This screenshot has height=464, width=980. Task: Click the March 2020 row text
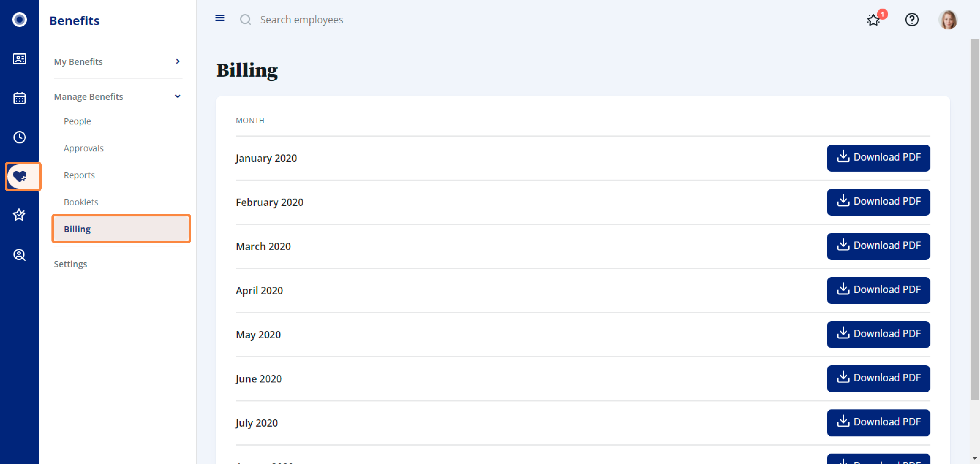[x=263, y=246]
